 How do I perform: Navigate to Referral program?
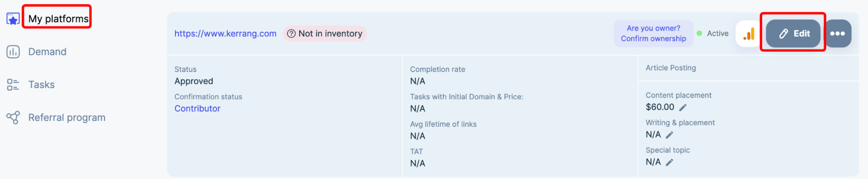(x=67, y=117)
